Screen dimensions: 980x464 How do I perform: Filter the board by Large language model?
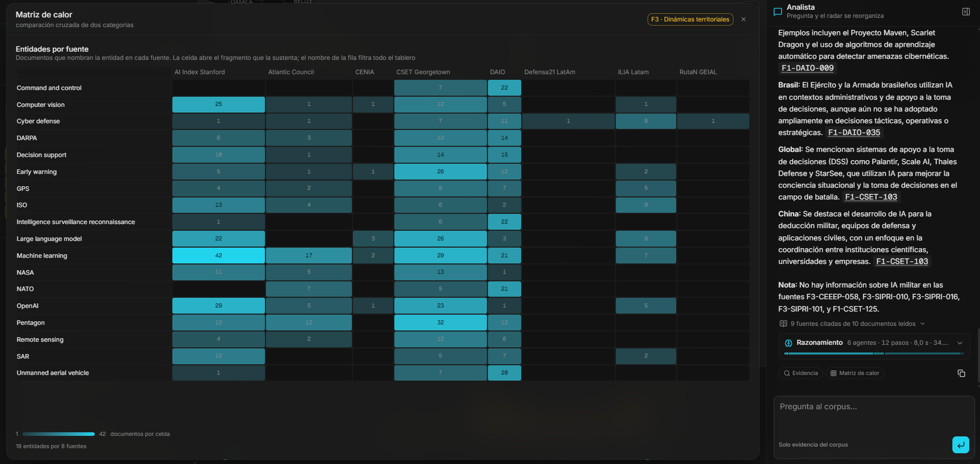tap(49, 239)
